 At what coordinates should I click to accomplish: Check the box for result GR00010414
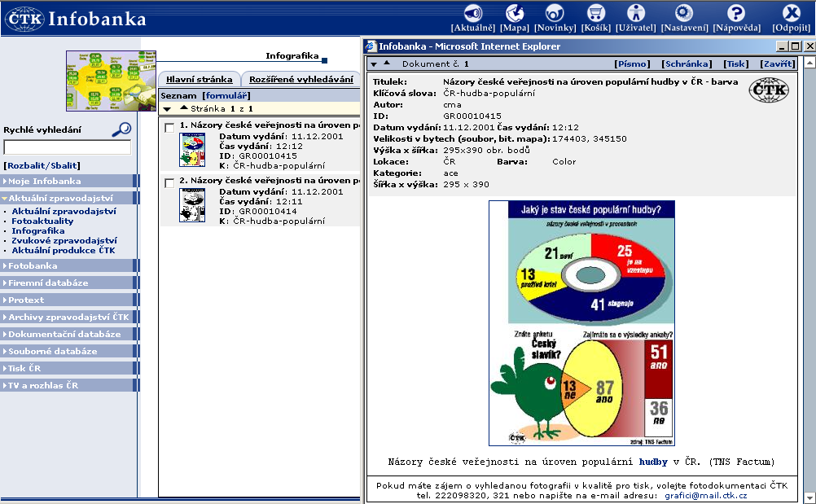[169, 182]
